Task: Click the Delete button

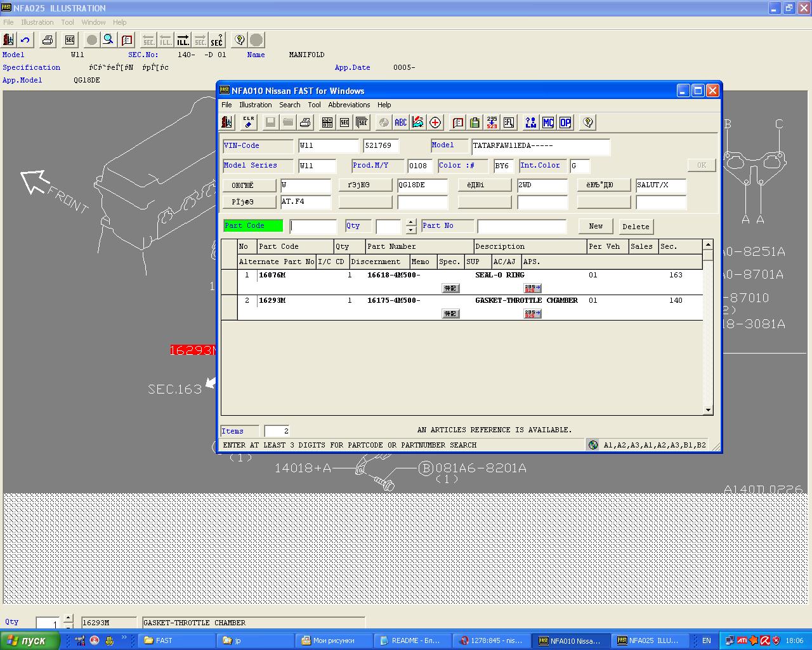Action: tap(636, 227)
